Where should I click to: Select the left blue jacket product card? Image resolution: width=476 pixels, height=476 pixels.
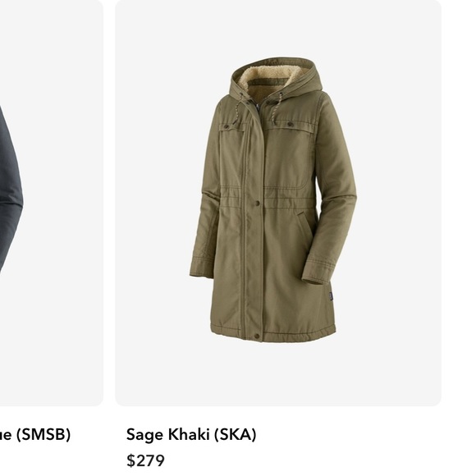point(52,203)
